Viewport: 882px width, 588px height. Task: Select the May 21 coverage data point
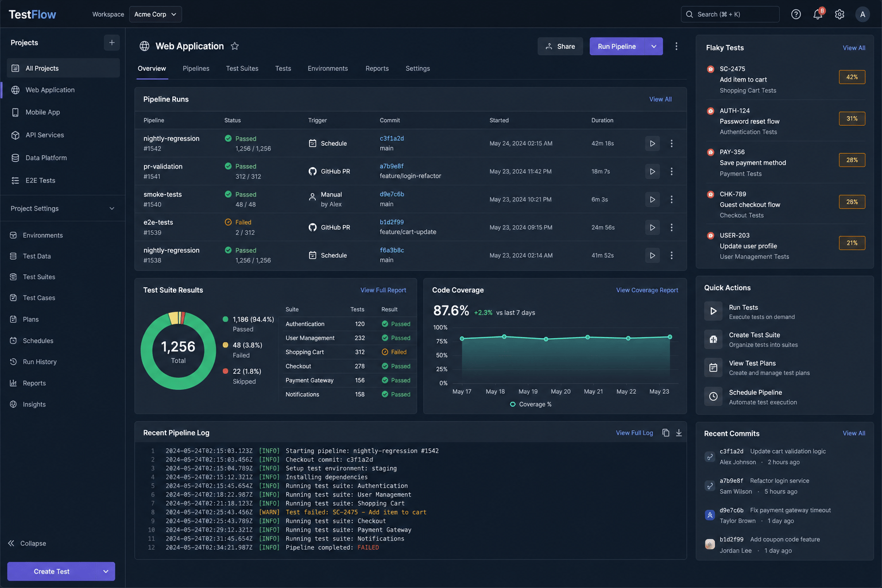pyautogui.click(x=587, y=337)
